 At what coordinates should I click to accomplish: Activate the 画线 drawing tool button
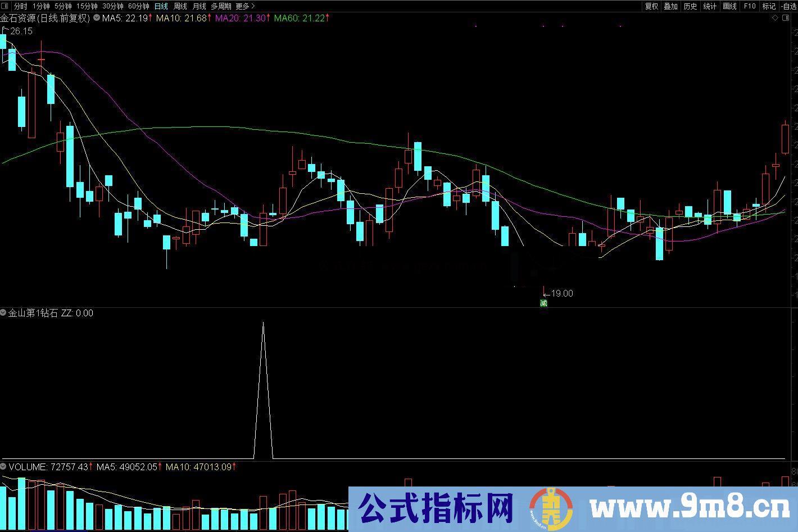(729, 6)
